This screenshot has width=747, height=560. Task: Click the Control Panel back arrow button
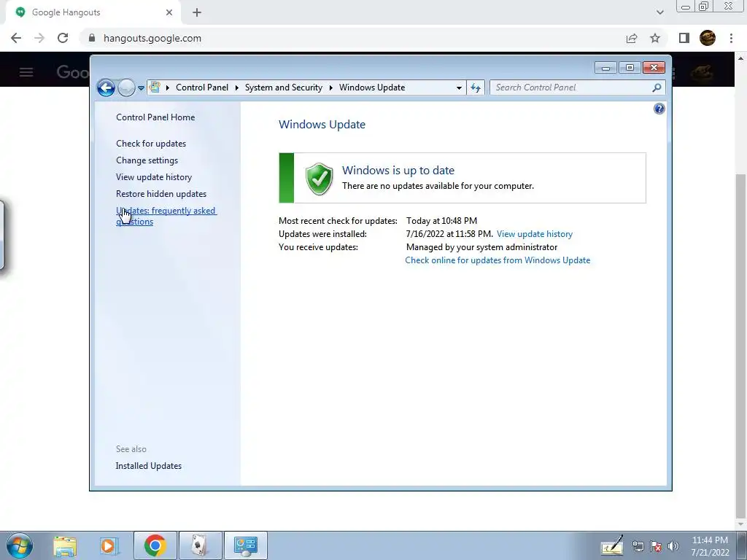pyautogui.click(x=106, y=87)
